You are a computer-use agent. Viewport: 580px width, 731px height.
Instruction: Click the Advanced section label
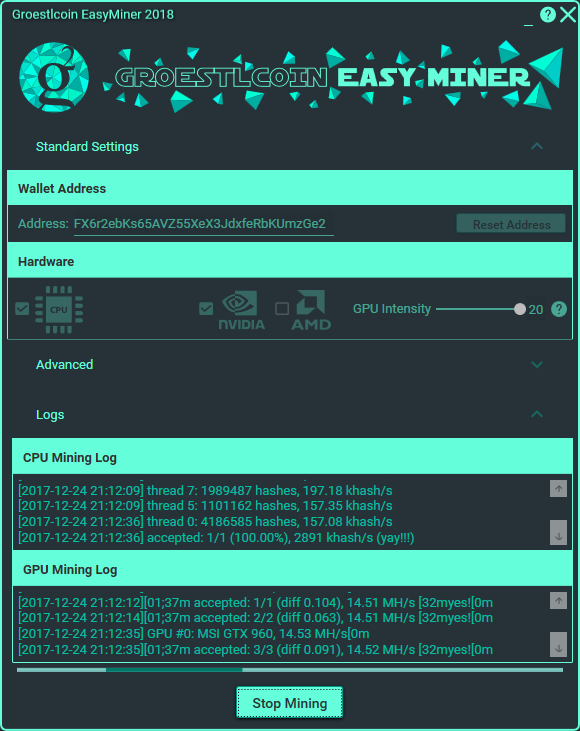coord(64,365)
